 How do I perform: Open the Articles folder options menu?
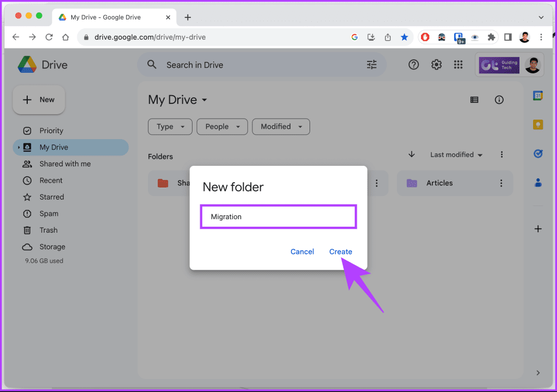pyautogui.click(x=501, y=183)
